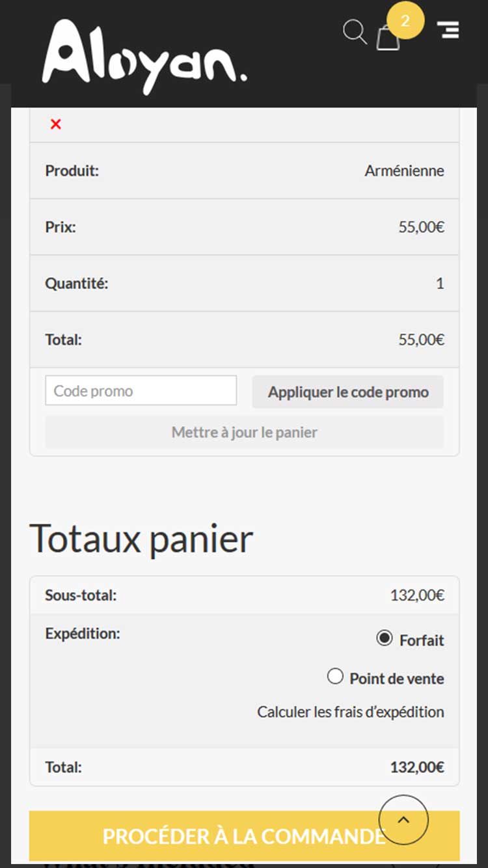The height and width of the screenshot is (868, 488).
Task: Click the Totaux panier heading
Action: click(141, 539)
